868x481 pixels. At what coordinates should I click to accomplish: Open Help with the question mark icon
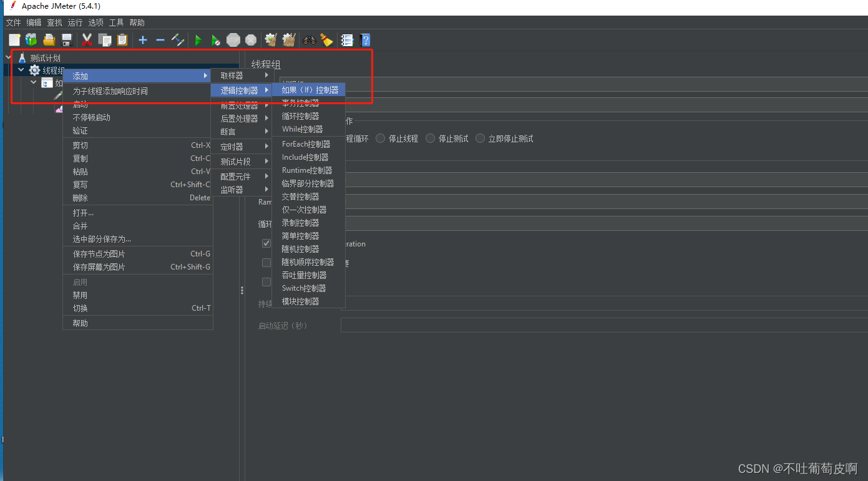pos(365,40)
